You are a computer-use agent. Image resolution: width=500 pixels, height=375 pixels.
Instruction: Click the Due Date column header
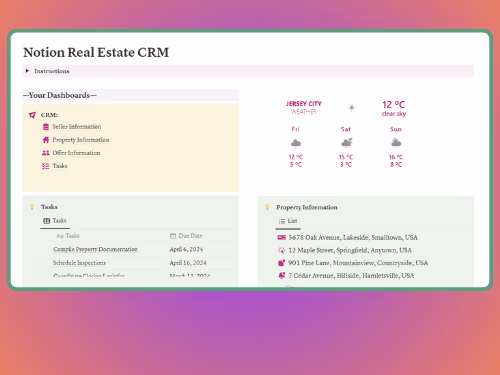[x=186, y=236]
